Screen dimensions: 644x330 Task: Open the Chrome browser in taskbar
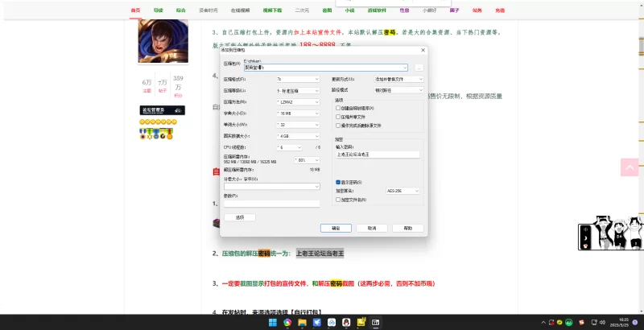(x=287, y=322)
